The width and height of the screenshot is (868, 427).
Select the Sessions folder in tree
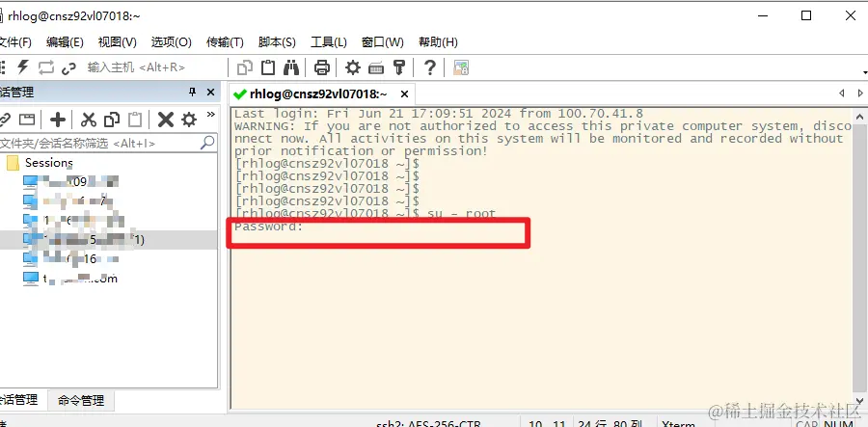pos(49,163)
